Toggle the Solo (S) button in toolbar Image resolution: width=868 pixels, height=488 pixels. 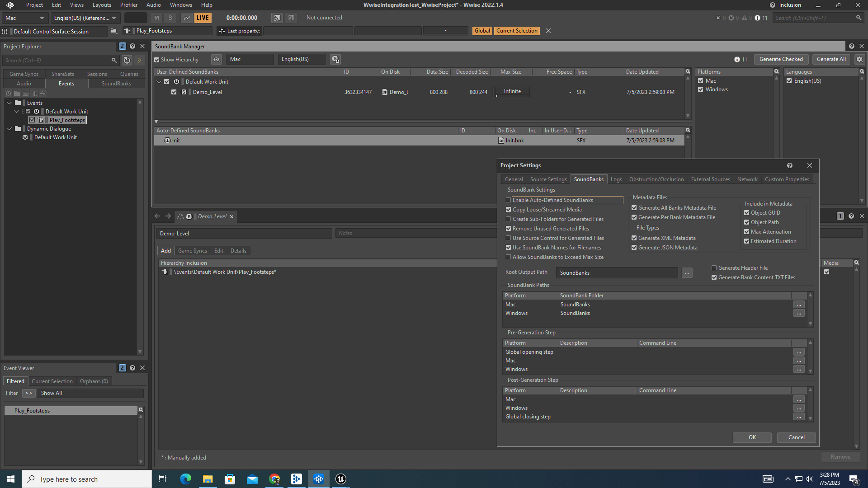(170, 18)
